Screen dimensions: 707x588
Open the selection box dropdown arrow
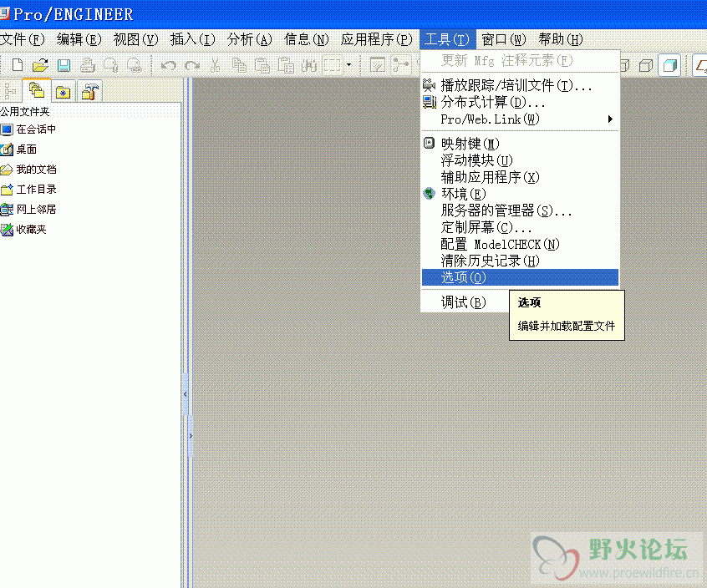coord(349,65)
